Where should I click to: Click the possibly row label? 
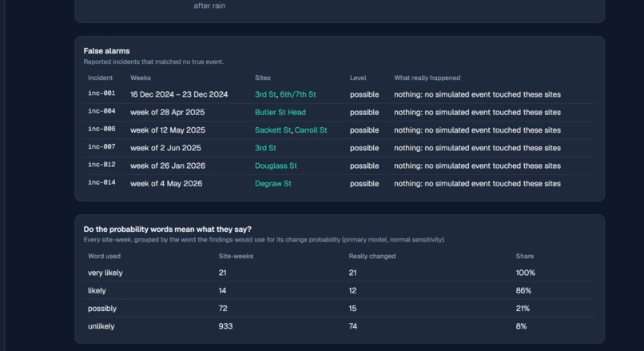(x=101, y=309)
